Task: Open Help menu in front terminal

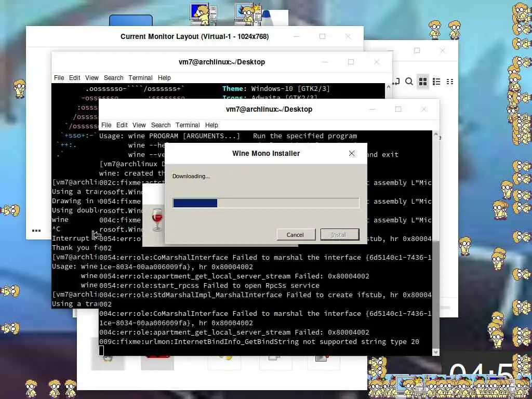Action: click(x=211, y=125)
